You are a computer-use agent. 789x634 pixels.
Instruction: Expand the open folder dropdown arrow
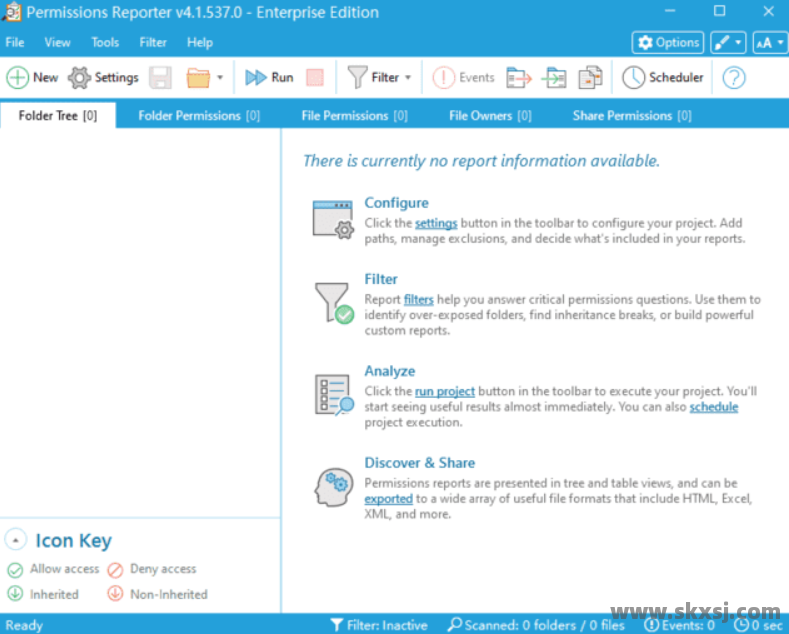[x=220, y=77]
